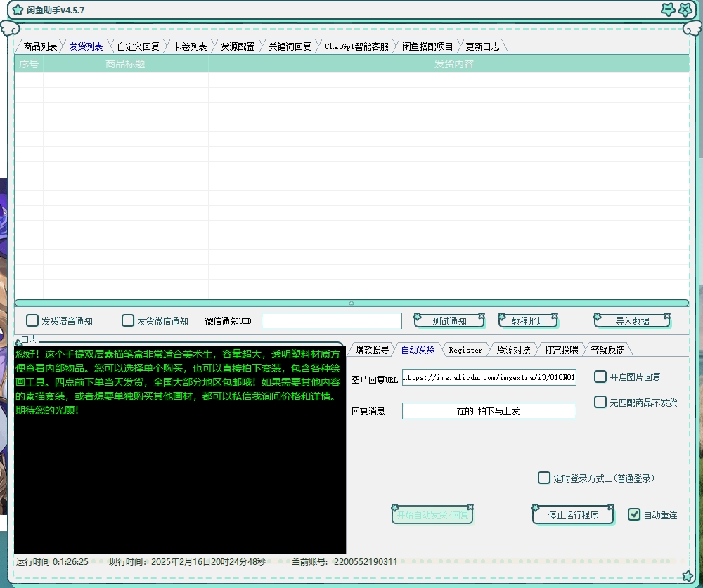Click the 商品标题 column header
Screen dimensions: 703x588
tap(126, 64)
